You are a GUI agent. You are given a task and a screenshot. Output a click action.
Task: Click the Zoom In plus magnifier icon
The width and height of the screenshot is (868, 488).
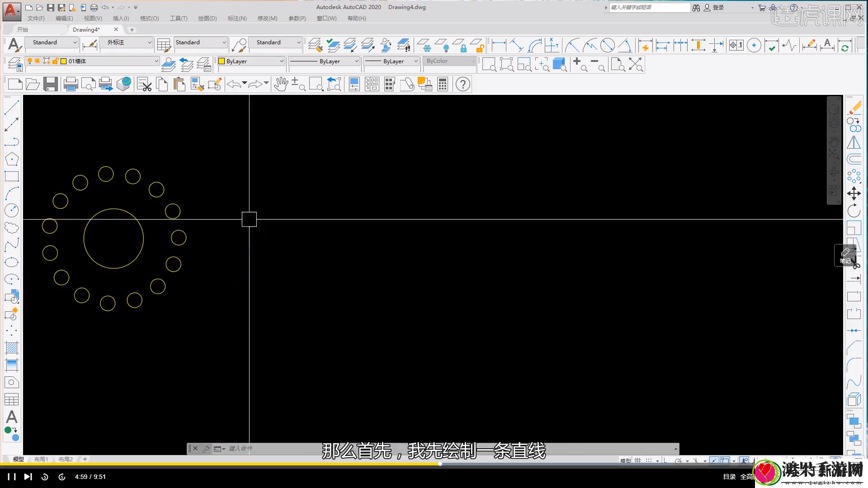[x=580, y=65]
